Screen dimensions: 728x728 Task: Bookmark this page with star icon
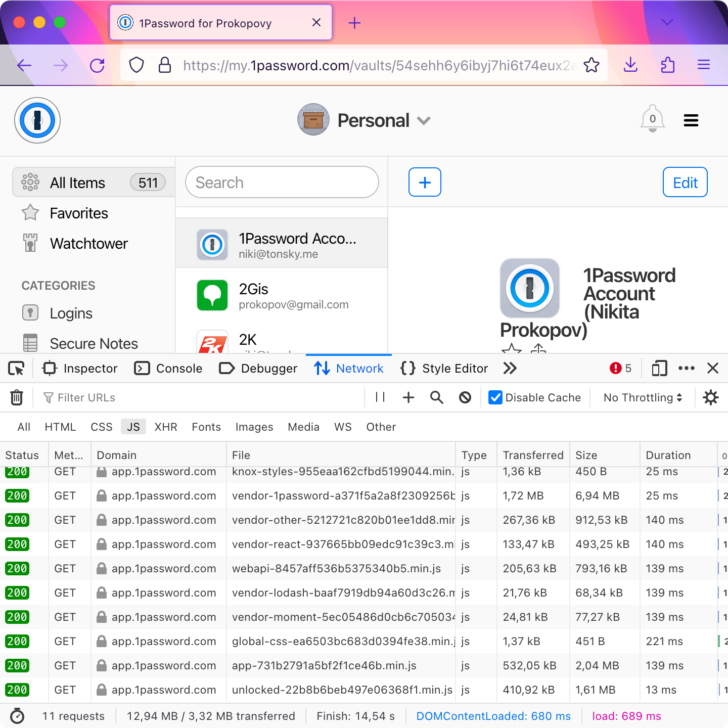pos(591,65)
